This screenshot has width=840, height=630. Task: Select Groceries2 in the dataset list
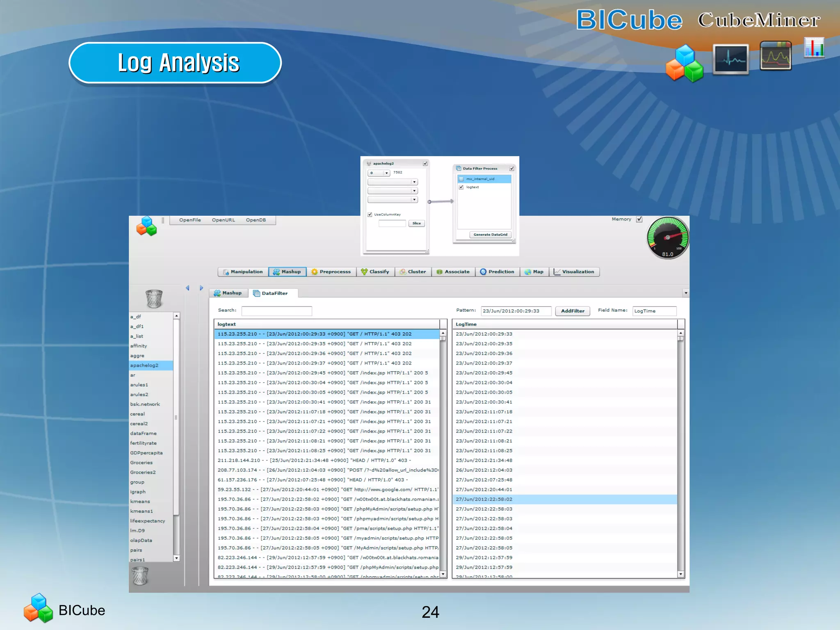pyautogui.click(x=151, y=472)
